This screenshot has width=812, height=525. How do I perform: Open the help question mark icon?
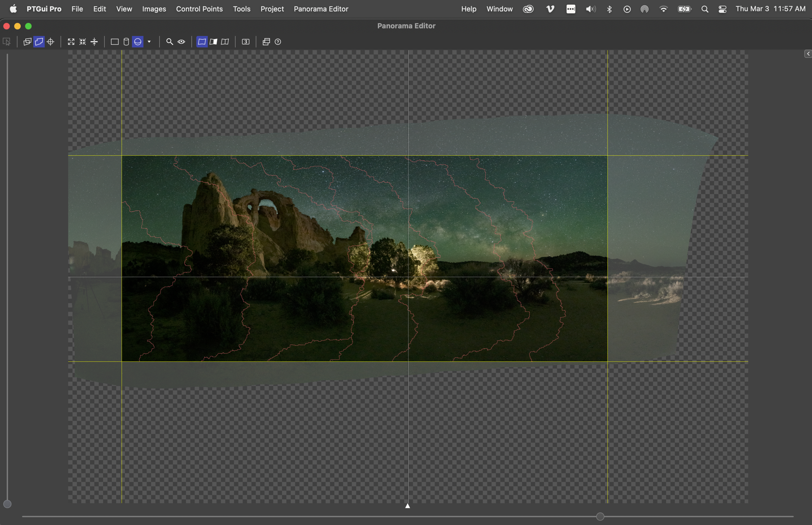278,42
